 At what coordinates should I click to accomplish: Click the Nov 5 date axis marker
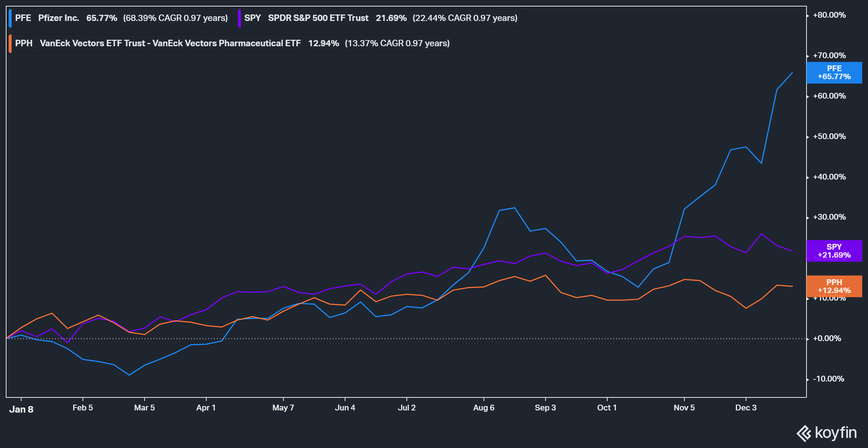[684, 408]
